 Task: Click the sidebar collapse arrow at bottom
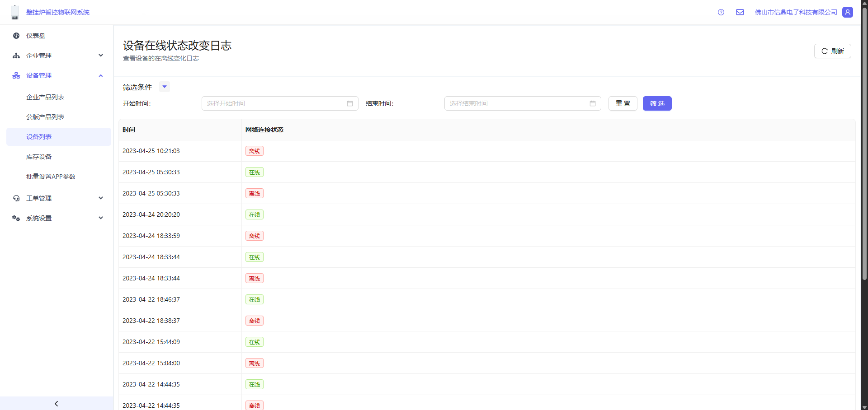(x=57, y=404)
